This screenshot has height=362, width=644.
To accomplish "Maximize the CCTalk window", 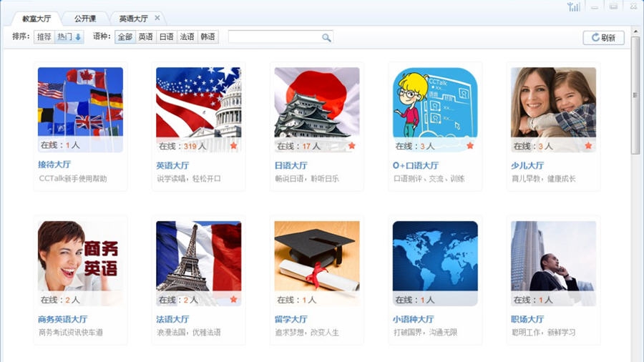I will (614, 6).
